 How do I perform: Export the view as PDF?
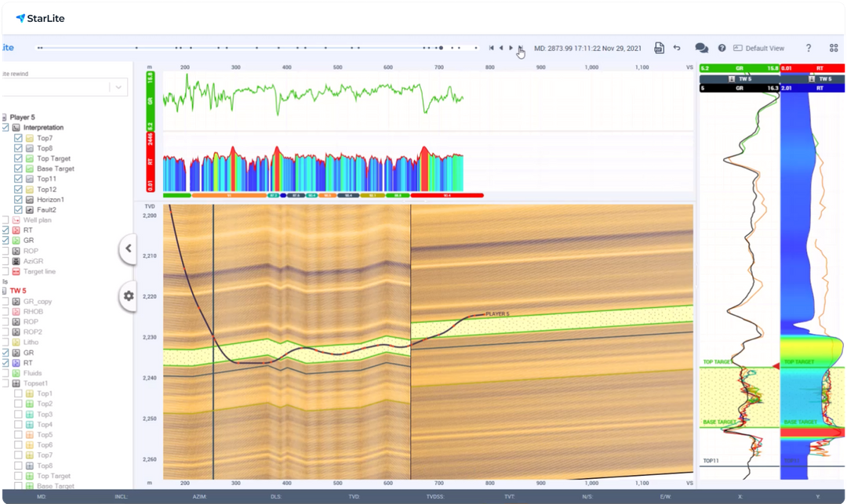660,48
